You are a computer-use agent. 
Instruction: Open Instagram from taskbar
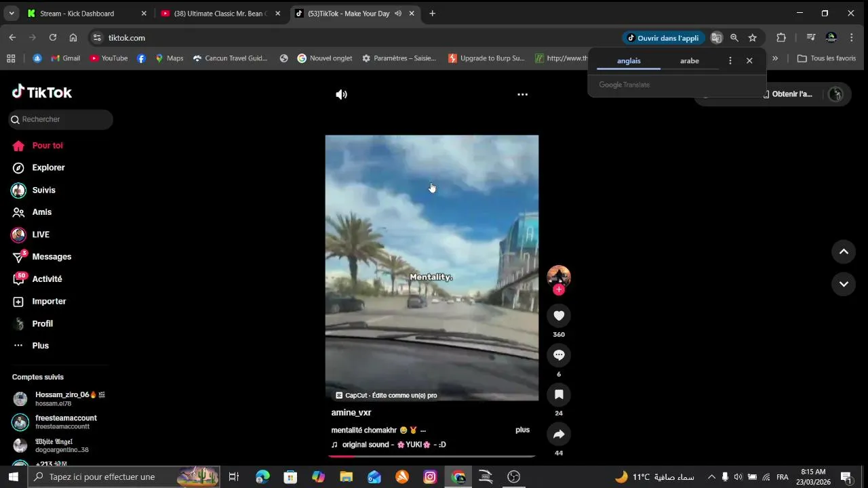[430, 477]
